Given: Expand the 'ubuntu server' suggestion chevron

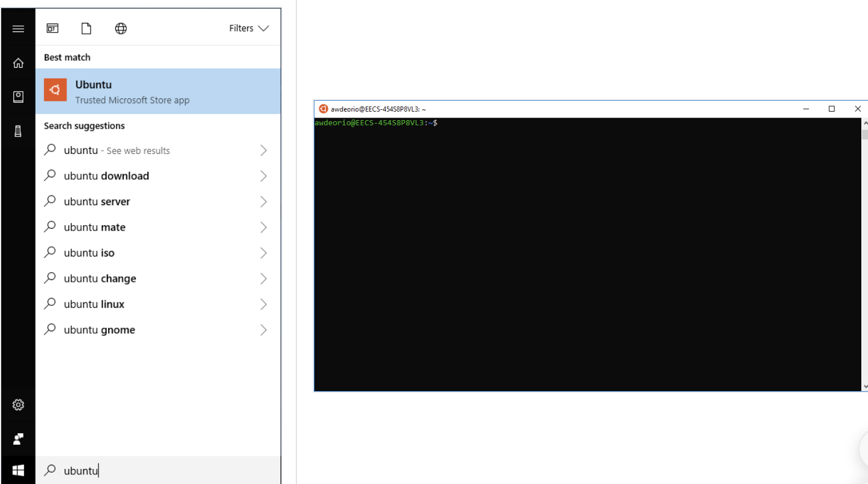Looking at the screenshot, I should tap(263, 201).
